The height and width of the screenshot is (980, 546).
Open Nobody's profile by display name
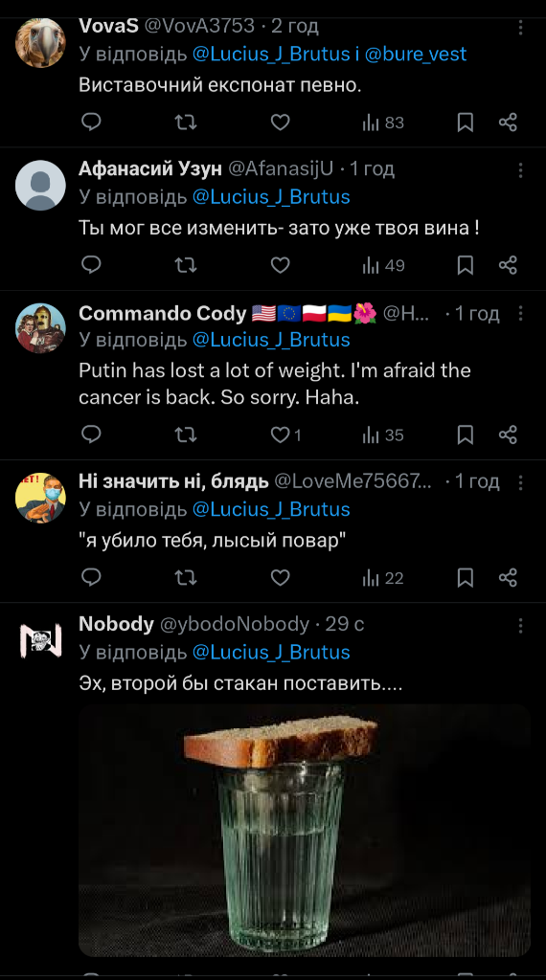116,624
